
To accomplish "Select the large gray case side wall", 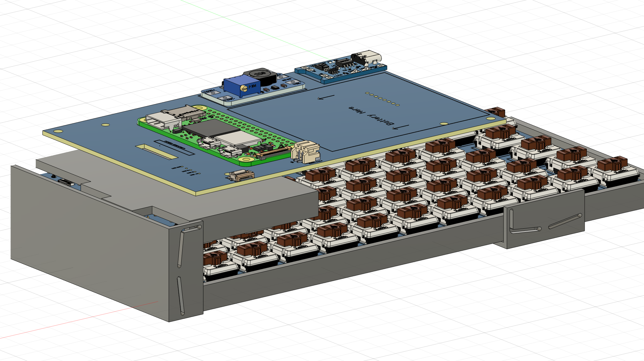I will pos(90,243).
